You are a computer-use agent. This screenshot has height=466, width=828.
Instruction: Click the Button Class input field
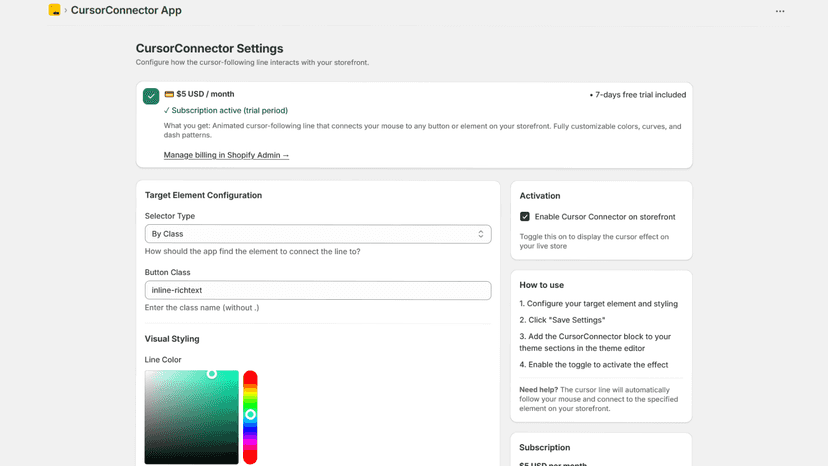(x=318, y=290)
